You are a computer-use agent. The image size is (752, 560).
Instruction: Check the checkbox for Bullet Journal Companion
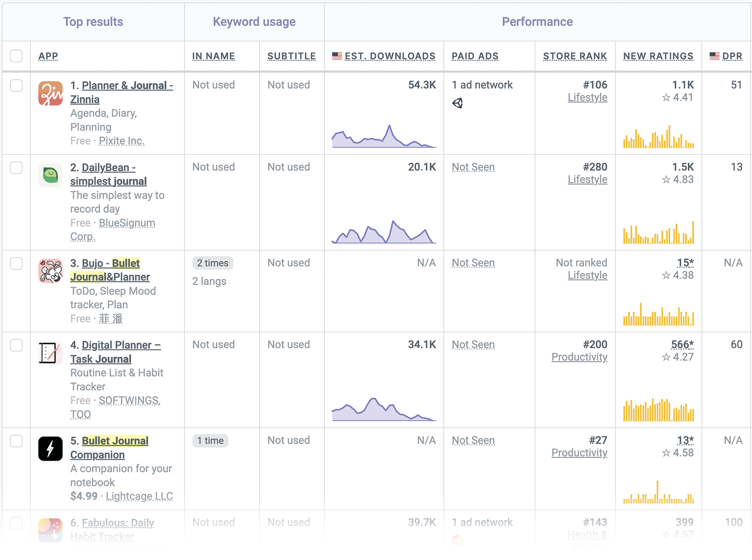tap(16, 441)
